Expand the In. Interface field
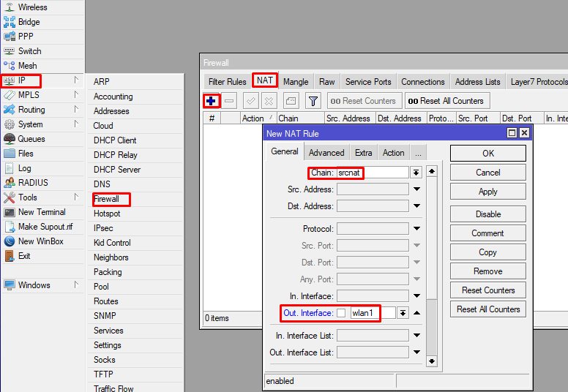This screenshot has height=392, width=568. click(x=417, y=296)
